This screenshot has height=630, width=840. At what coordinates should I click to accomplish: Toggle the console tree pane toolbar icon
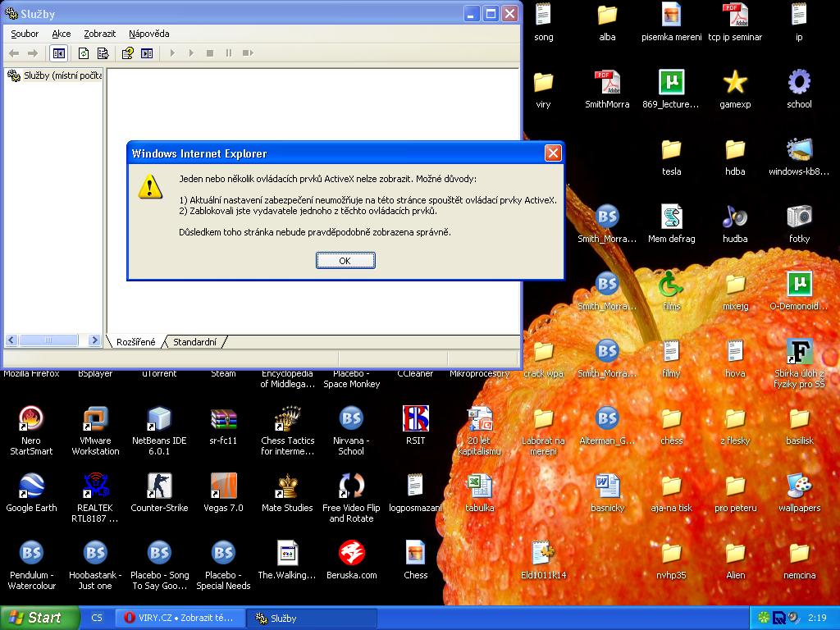click(x=59, y=53)
